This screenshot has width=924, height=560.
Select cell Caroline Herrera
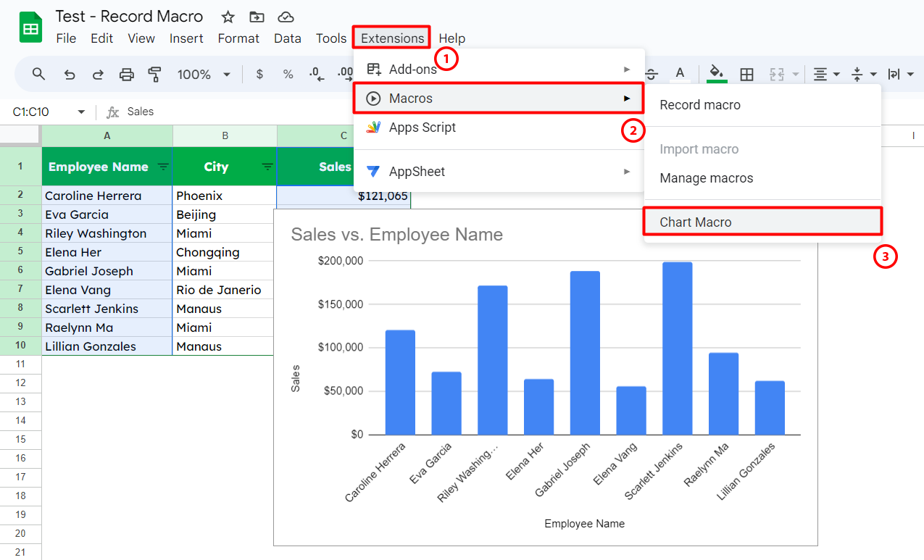pyautogui.click(x=107, y=196)
